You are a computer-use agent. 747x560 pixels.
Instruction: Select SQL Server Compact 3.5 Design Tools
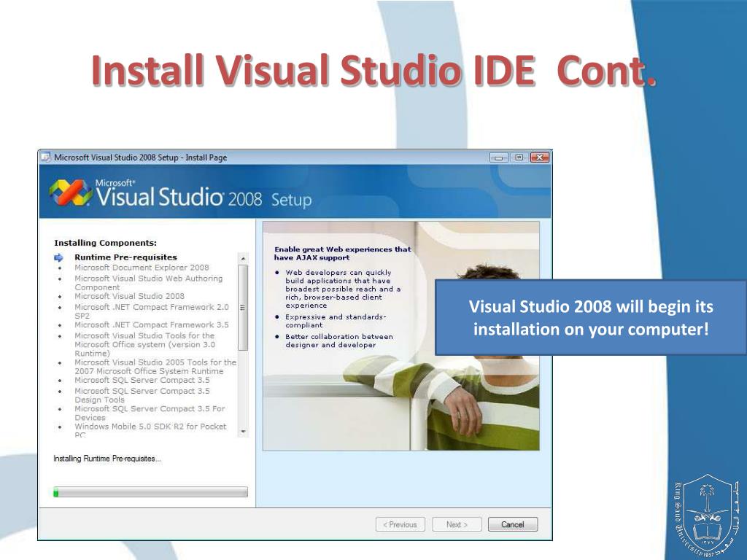(142, 395)
